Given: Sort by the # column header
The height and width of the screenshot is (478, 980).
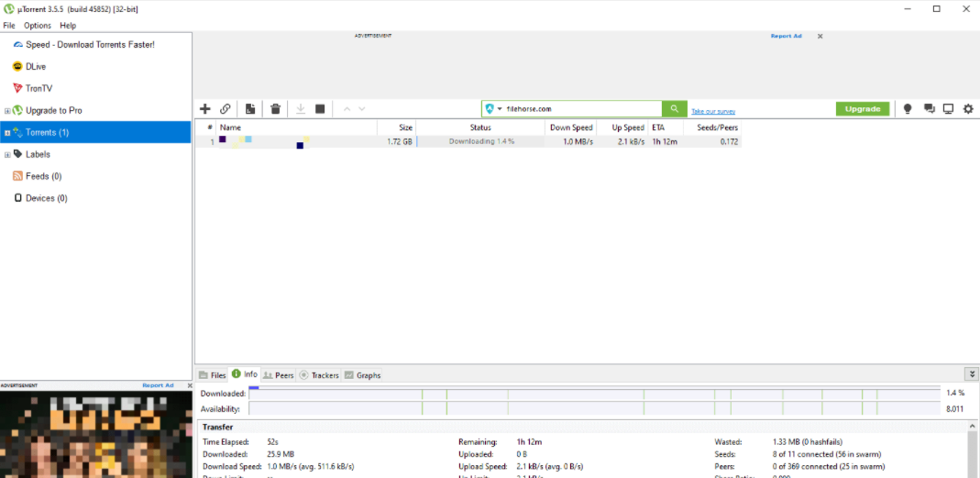Looking at the screenshot, I should 207,127.
